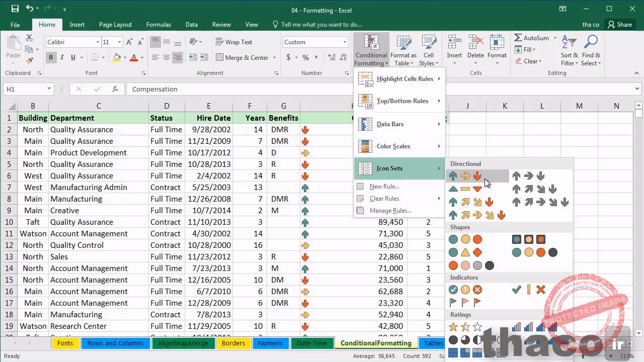Choose the 3 Stars ratings icon set

tap(465, 327)
